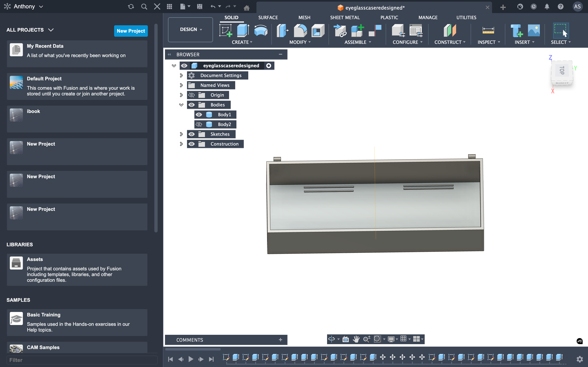Expand the Document Settings tree node
This screenshot has width=588, height=367.
tap(181, 75)
